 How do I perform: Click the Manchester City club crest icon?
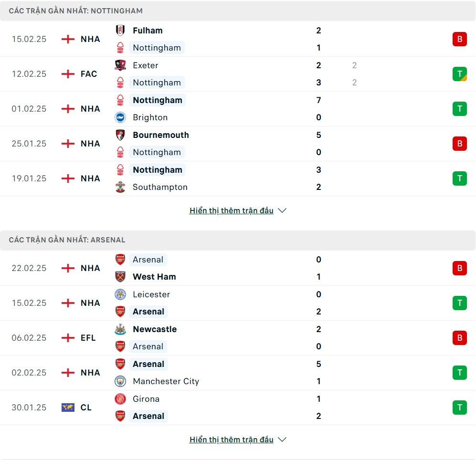click(x=120, y=381)
